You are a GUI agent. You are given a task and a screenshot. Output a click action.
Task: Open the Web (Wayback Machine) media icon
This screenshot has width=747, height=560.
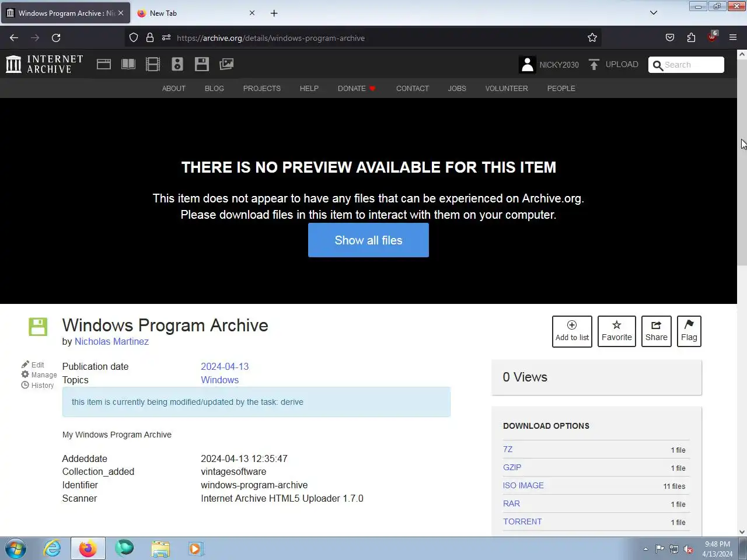pyautogui.click(x=104, y=64)
